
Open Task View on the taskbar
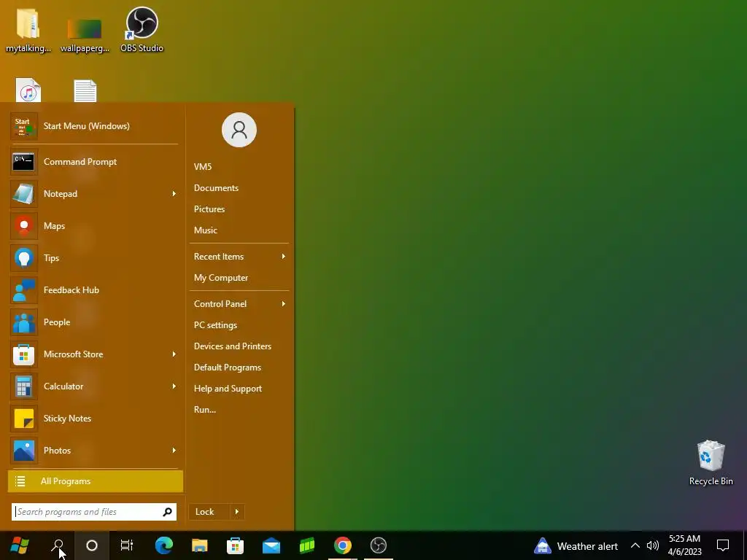(x=127, y=545)
